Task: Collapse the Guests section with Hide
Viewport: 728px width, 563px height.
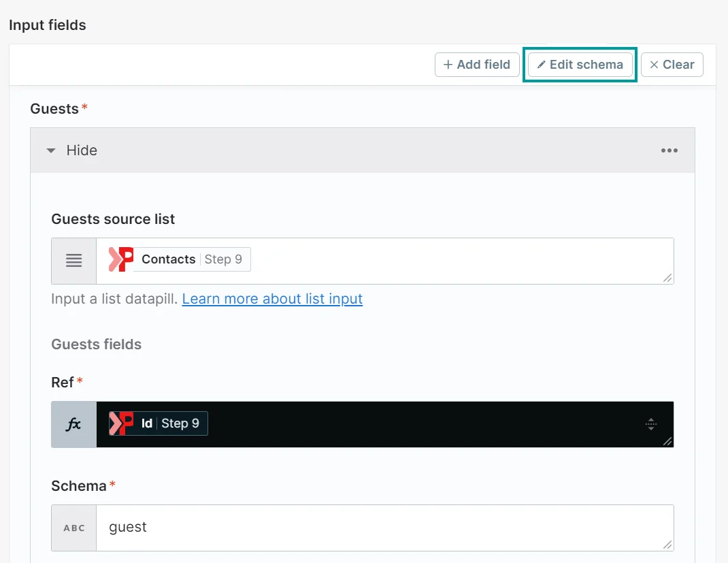Action: [x=72, y=150]
